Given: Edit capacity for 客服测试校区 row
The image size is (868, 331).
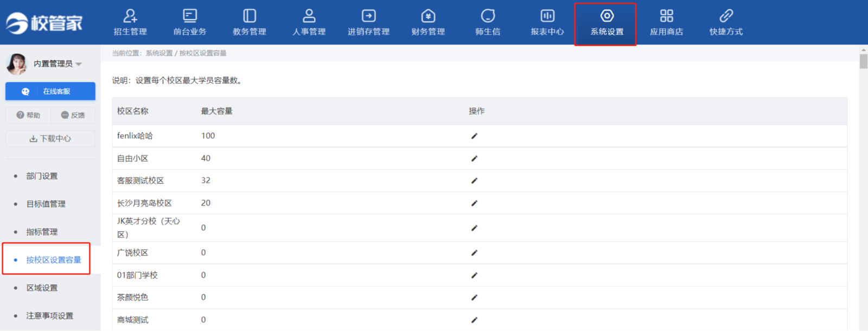Looking at the screenshot, I should coord(474,181).
